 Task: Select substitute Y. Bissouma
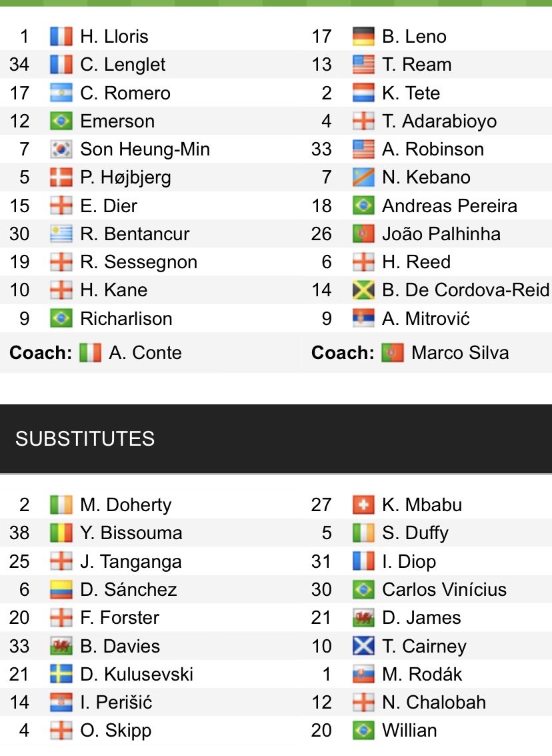[x=131, y=532]
